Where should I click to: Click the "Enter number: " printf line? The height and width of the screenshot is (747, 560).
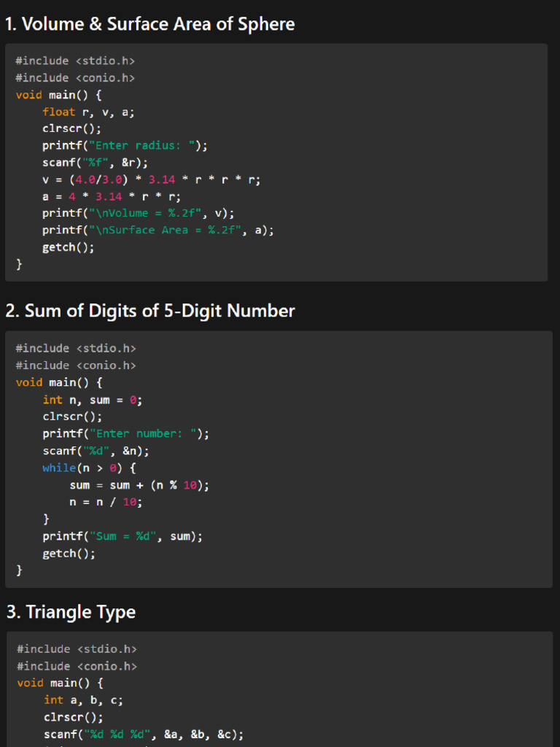click(125, 433)
